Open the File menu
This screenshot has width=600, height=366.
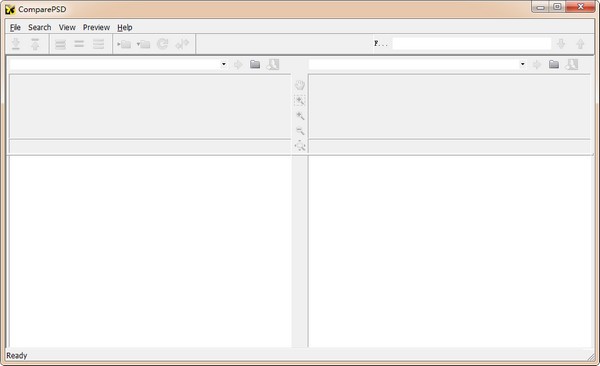pos(15,27)
